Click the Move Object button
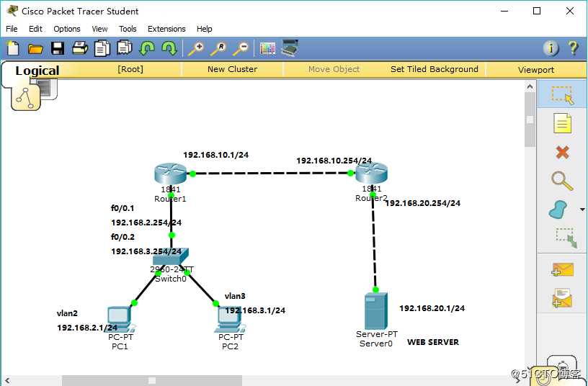Image resolution: width=588 pixels, height=386 pixels. tap(334, 69)
